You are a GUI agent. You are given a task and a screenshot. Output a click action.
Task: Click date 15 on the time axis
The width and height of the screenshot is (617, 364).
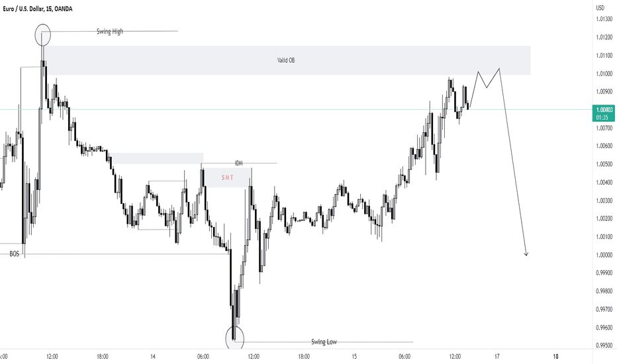click(x=354, y=357)
